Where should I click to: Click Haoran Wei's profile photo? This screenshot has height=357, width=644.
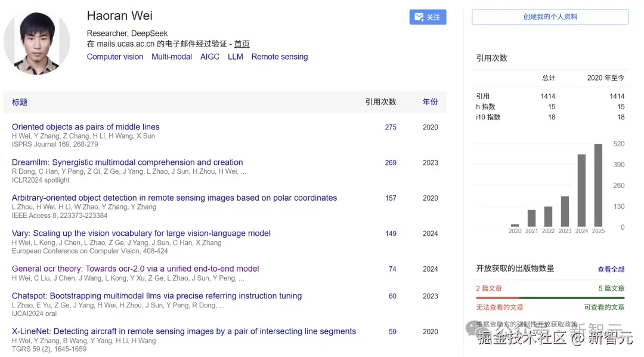pos(36,43)
